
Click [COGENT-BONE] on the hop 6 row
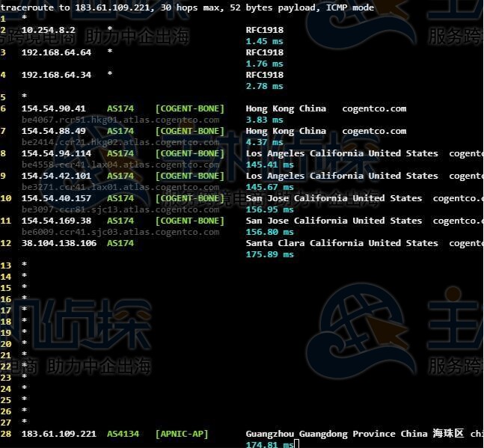point(190,108)
